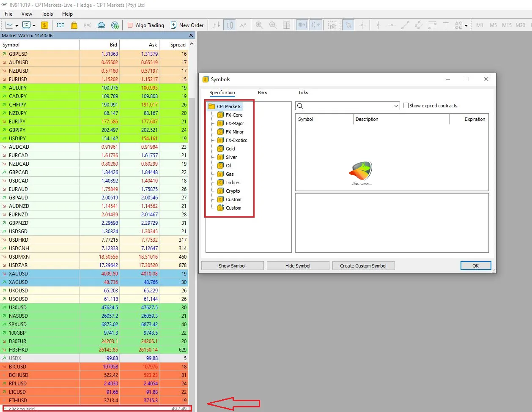The height and width of the screenshot is (412, 532).
Task: Toggle the Algo Trading button
Action: click(x=146, y=25)
